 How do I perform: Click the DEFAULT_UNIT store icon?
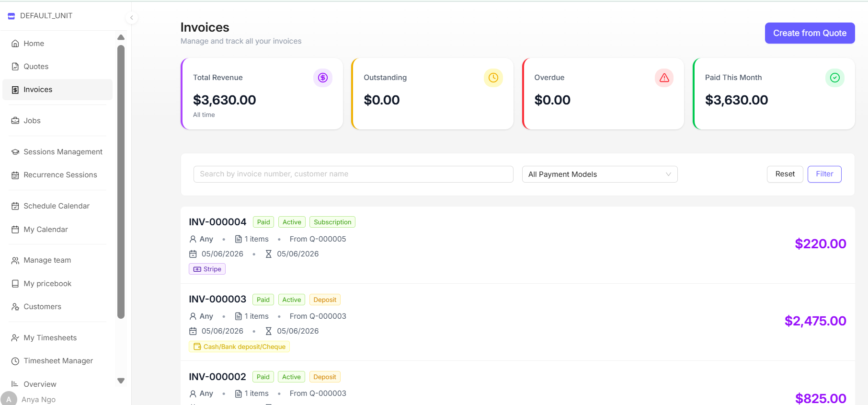(11, 16)
